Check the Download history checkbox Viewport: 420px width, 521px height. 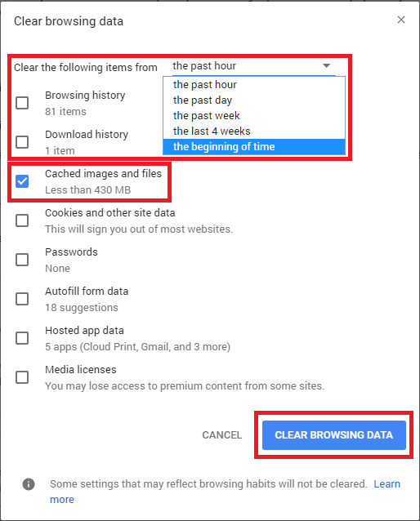22,142
